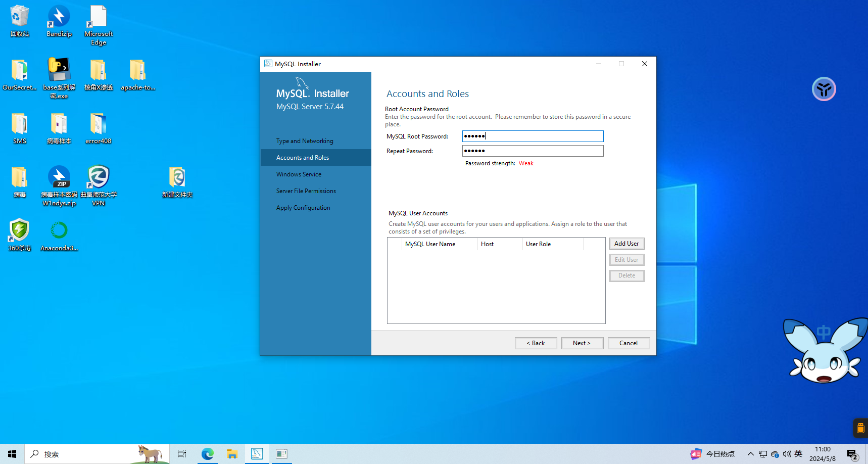Click the volume icon in system tray

tap(787, 454)
